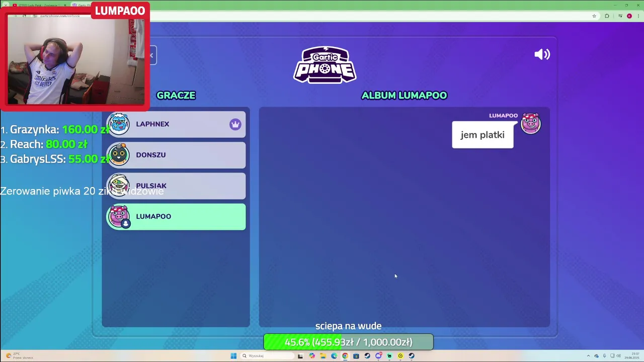Viewport: 644px width, 362px height.
Task: Open the green app taskbar icon
Action: (x=389, y=356)
